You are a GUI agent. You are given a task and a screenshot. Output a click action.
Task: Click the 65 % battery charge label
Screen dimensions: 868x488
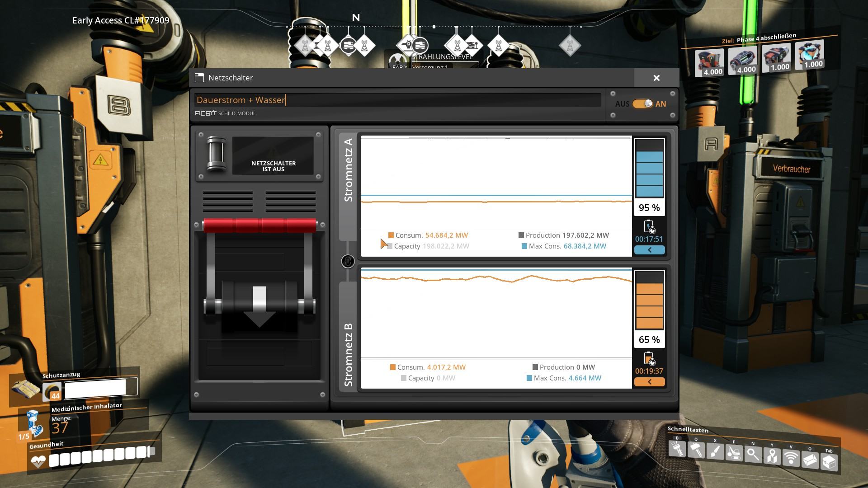point(650,340)
